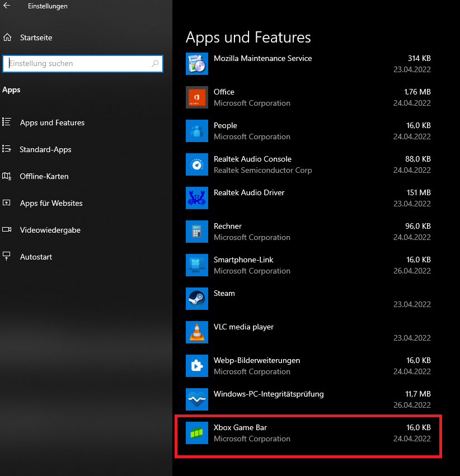Click the 11,7 MB size value

(x=418, y=394)
